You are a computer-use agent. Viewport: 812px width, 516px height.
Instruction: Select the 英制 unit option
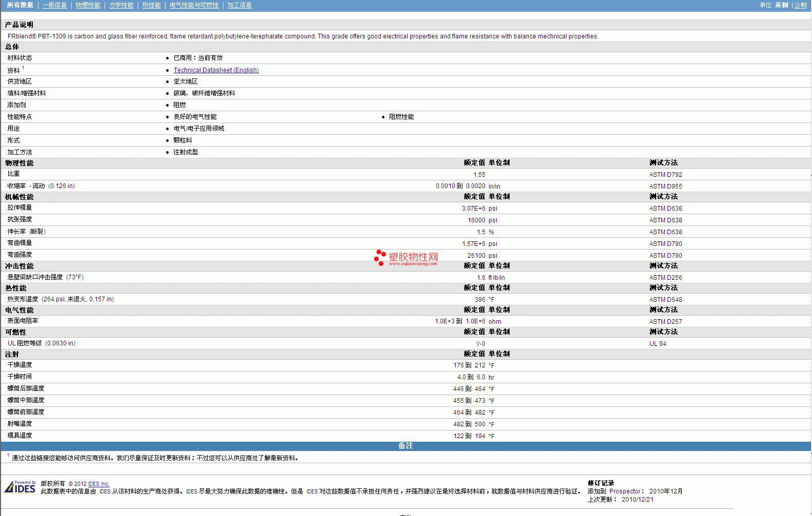781,5
